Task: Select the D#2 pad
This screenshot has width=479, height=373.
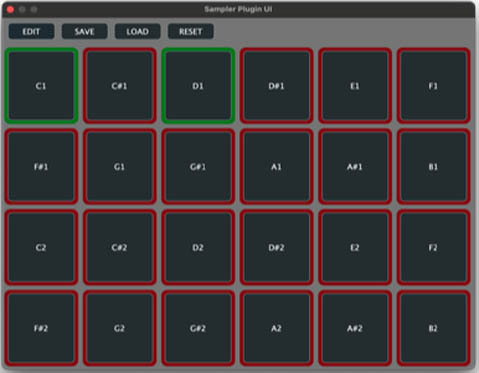Action: 277,247
